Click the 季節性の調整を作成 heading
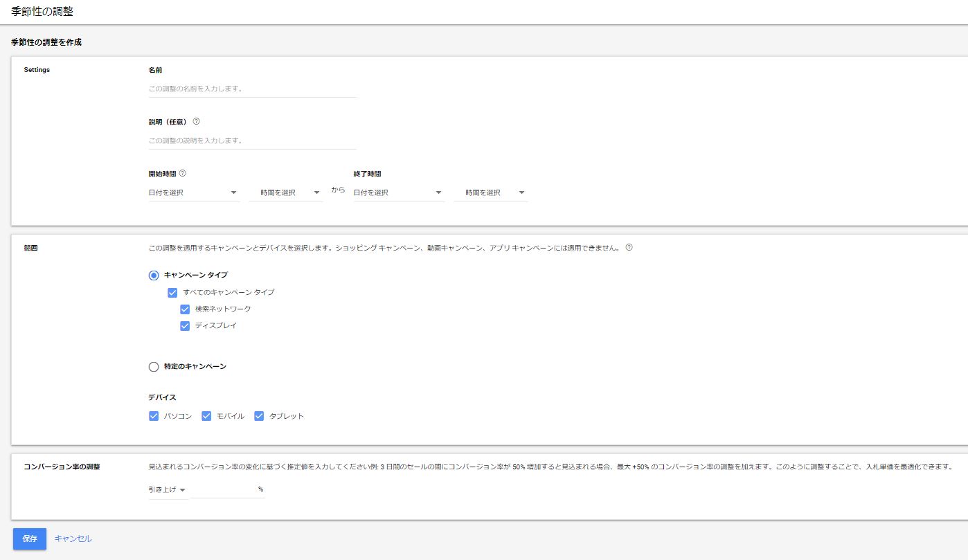 [46, 42]
